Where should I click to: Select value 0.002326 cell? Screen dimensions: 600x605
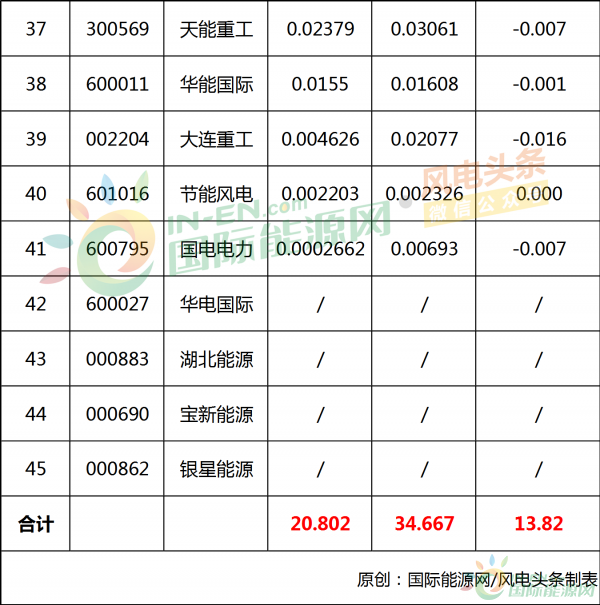coord(424,194)
